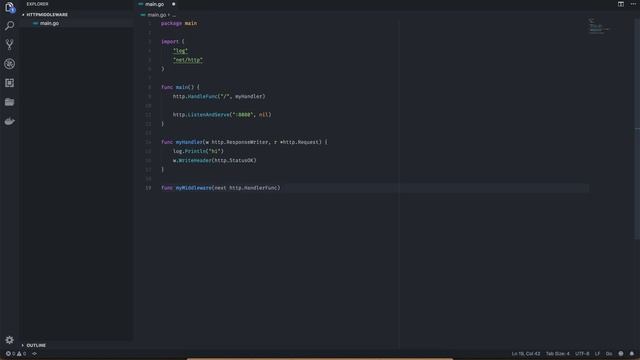Click 'func myHandler' declaration line
This screenshot has width=640, height=360.
244,142
